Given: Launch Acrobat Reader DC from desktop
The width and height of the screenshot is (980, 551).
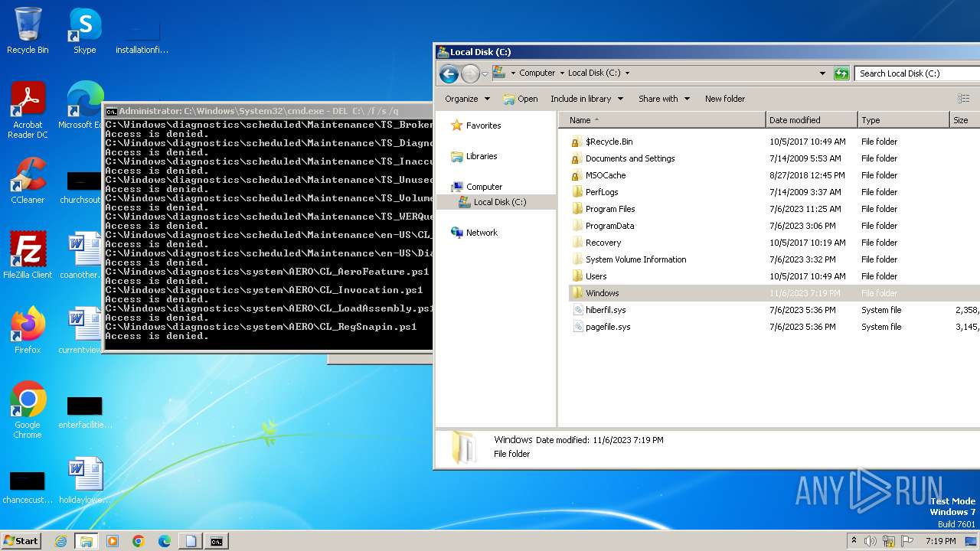Looking at the screenshot, I should pyautogui.click(x=28, y=111).
